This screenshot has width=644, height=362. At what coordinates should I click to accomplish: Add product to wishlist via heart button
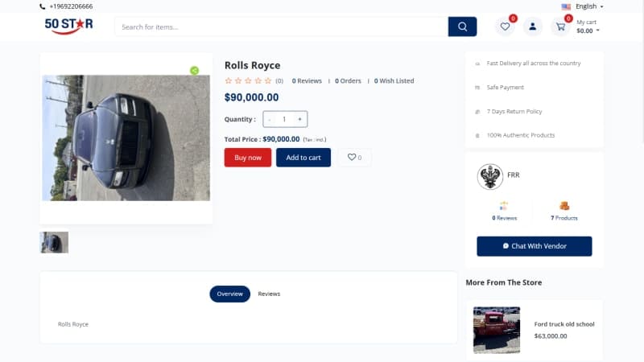[x=354, y=157]
